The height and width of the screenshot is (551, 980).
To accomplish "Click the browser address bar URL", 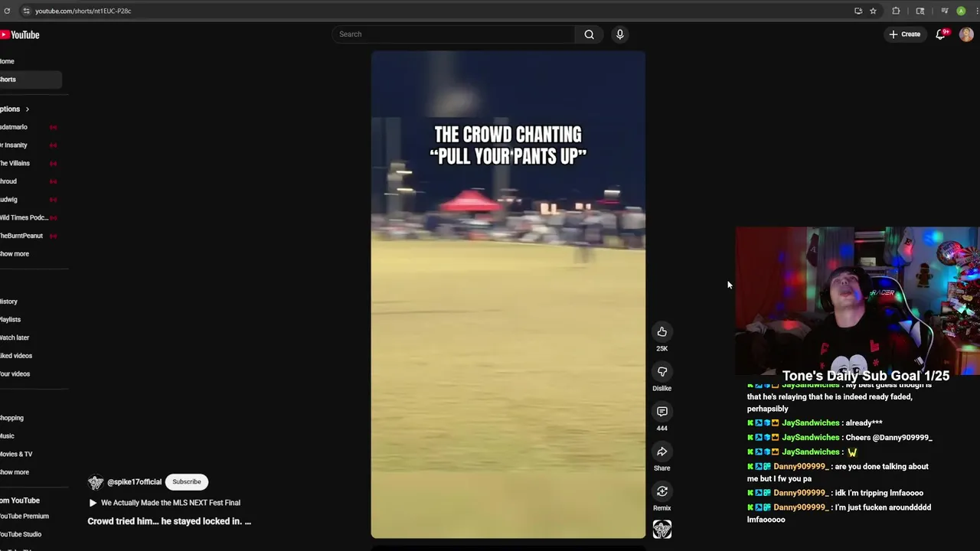I will click(83, 11).
